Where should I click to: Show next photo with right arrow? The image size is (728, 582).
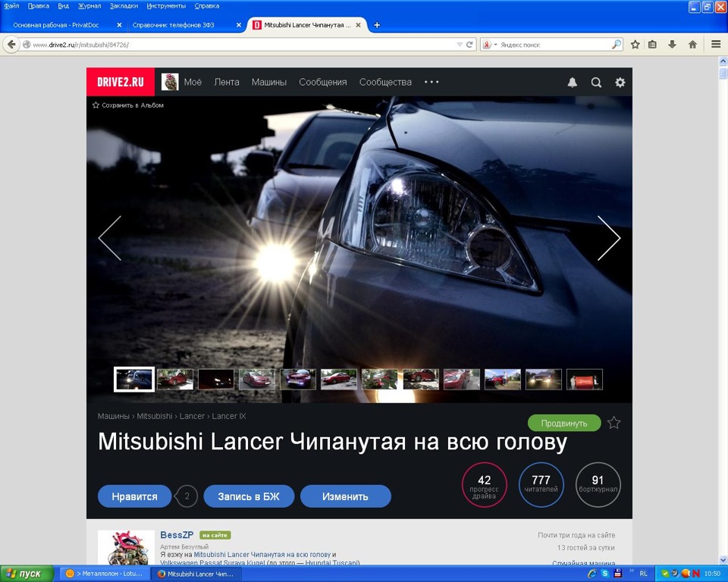609,238
